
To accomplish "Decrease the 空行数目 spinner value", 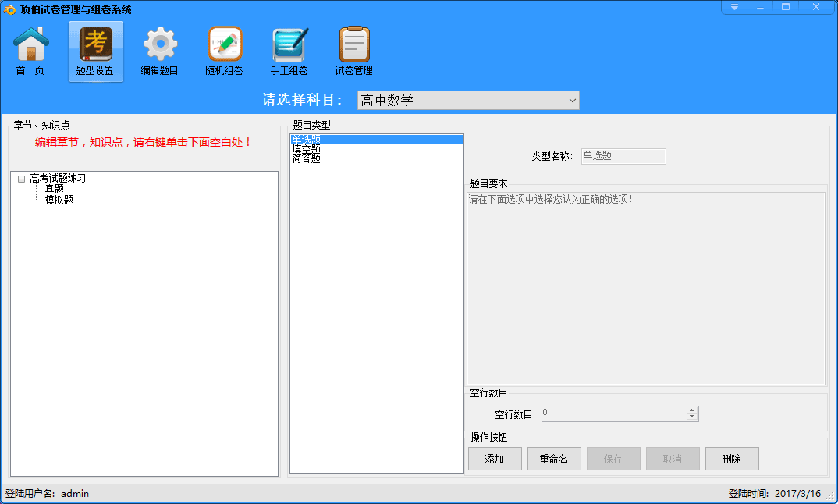I will 692,417.
